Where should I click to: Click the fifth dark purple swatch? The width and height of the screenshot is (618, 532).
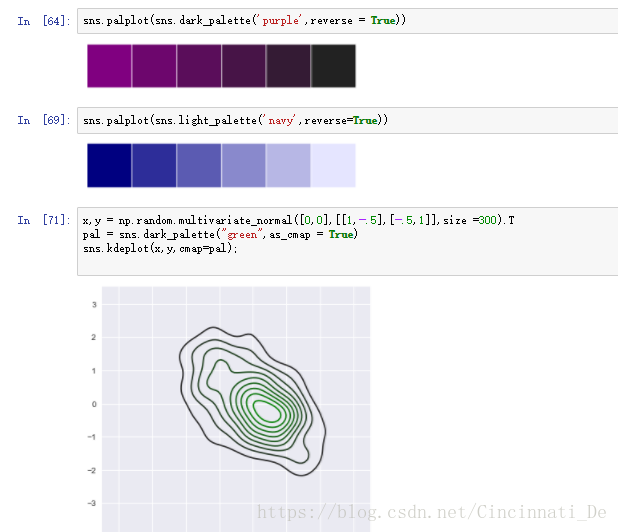pyautogui.click(x=289, y=66)
